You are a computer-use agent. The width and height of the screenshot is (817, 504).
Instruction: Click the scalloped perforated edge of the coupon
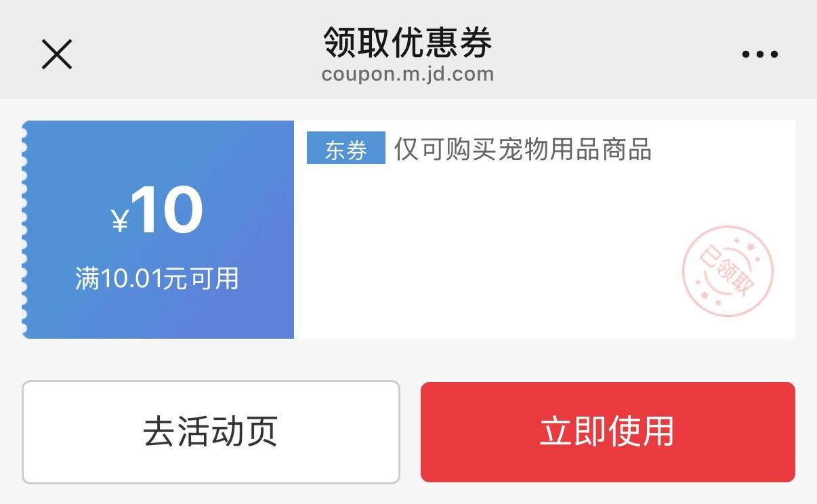[25, 229]
